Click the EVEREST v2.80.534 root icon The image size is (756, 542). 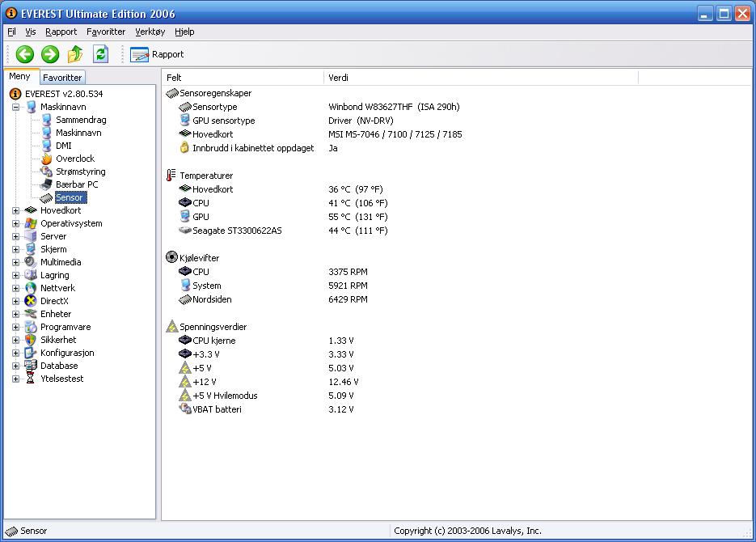pyautogui.click(x=15, y=94)
